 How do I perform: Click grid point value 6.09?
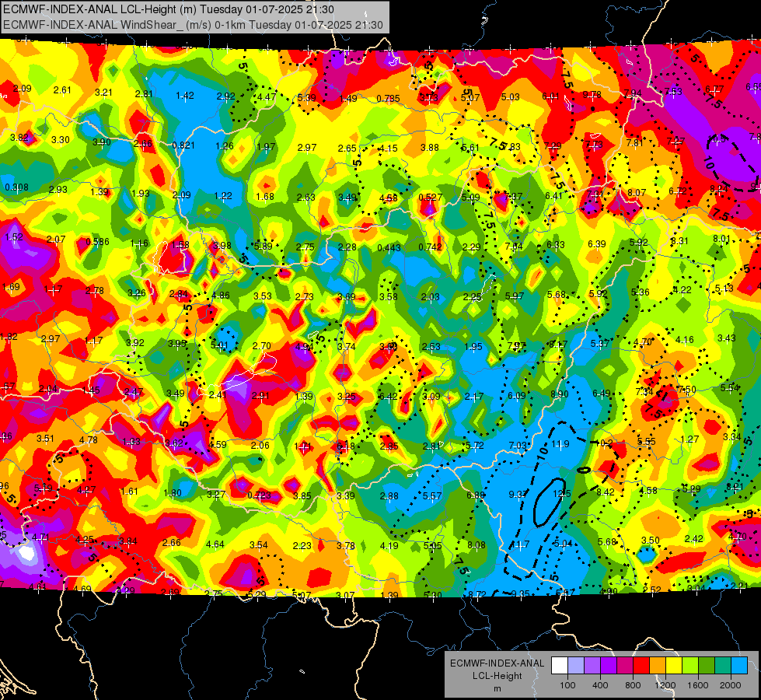click(x=516, y=395)
